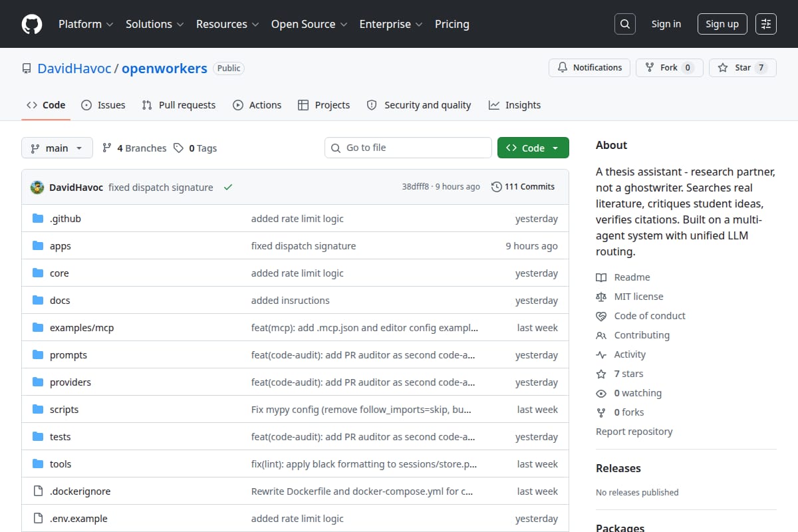Image resolution: width=798 pixels, height=532 pixels.
Task: Click the folder icon for apps
Action: coord(38,246)
